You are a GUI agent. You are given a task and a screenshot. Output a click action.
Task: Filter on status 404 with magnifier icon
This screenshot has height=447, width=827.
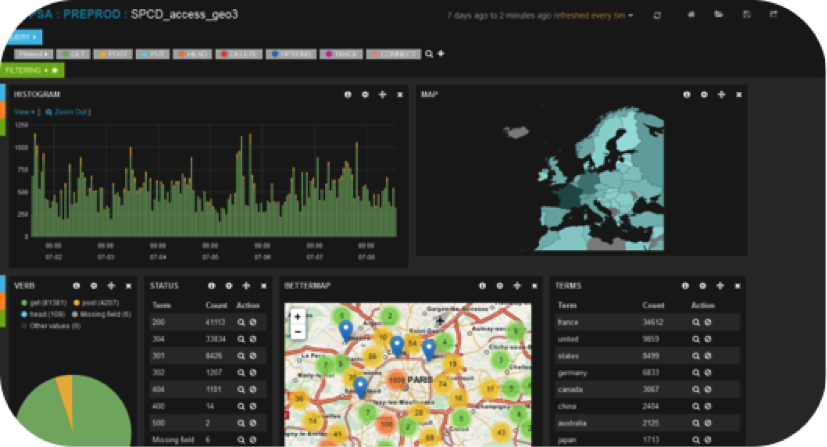[241, 390]
